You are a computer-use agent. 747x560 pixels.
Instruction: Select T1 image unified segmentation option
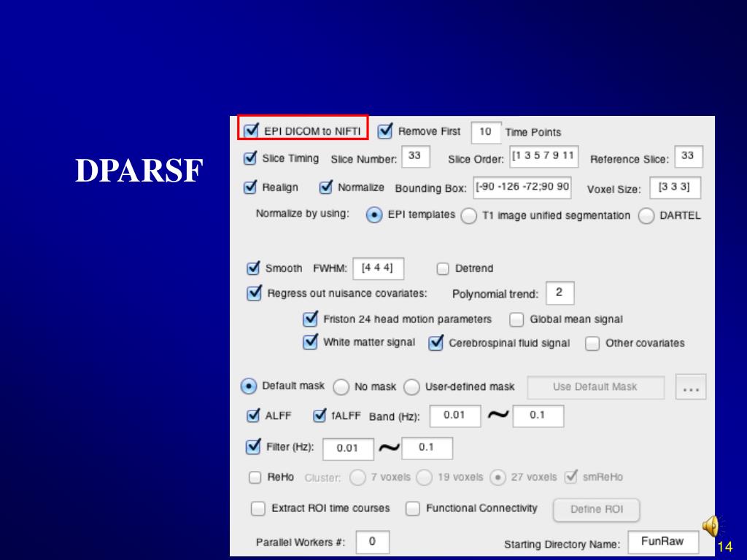tap(469, 216)
